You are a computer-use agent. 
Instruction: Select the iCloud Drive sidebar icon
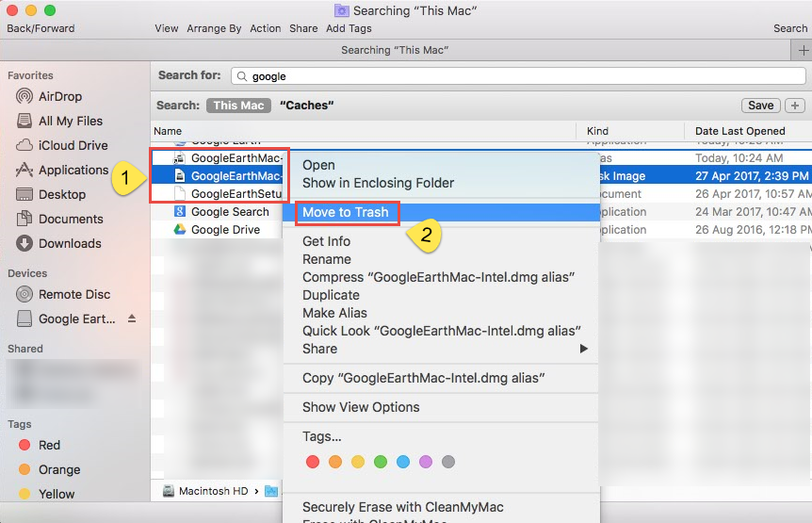pos(24,145)
